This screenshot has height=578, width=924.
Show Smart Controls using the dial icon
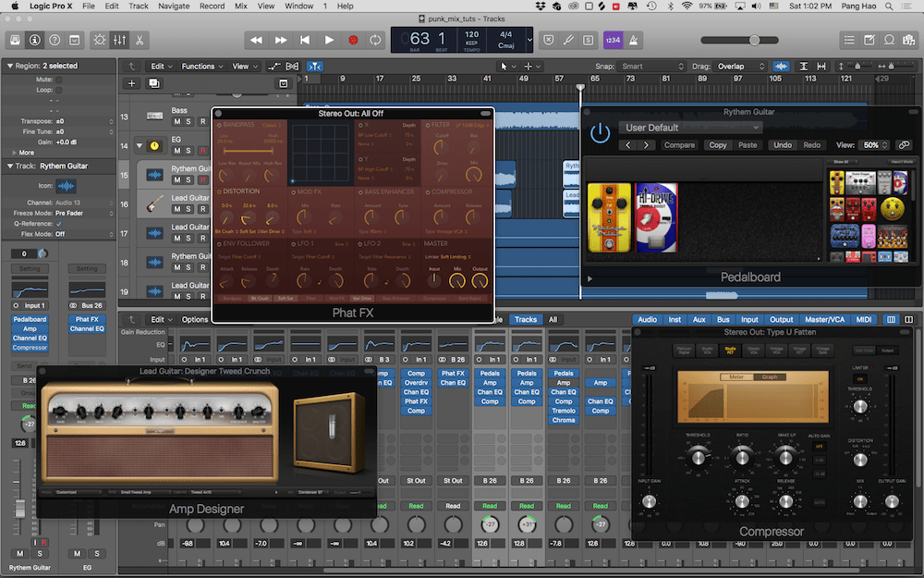point(100,40)
